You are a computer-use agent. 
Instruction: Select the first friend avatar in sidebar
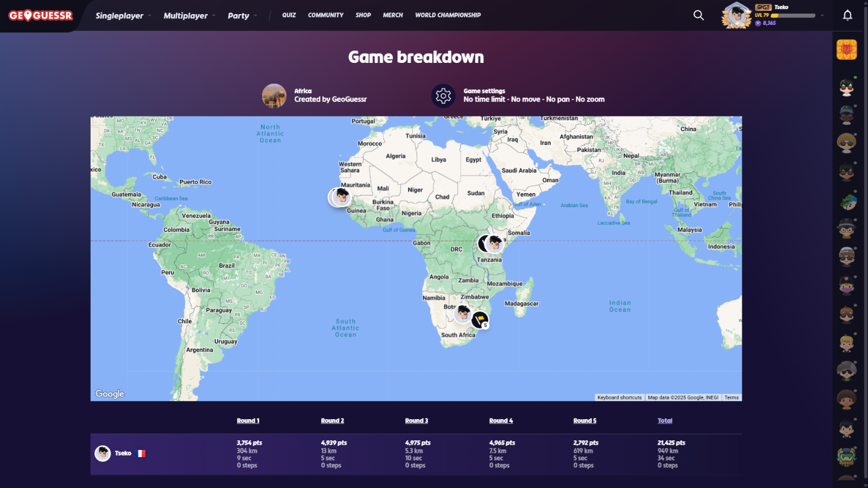(x=846, y=87)
